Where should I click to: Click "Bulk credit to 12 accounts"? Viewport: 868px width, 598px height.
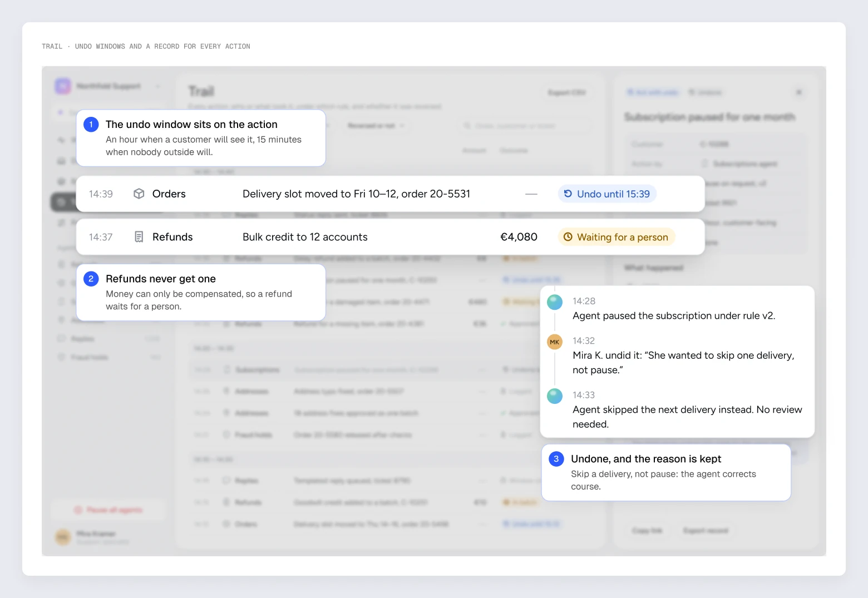point(305,237)
